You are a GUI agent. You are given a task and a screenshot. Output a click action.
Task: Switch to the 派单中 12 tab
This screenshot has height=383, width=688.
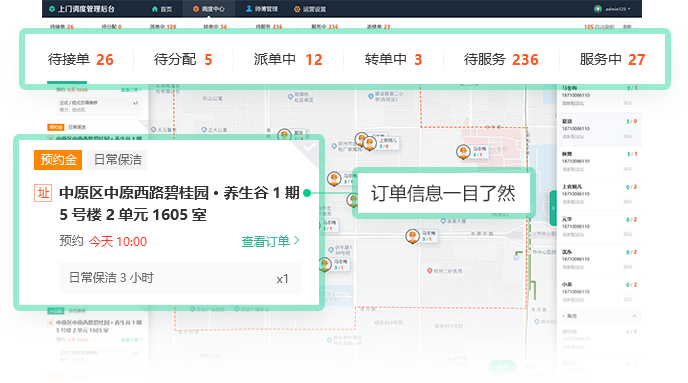[288, 59]
